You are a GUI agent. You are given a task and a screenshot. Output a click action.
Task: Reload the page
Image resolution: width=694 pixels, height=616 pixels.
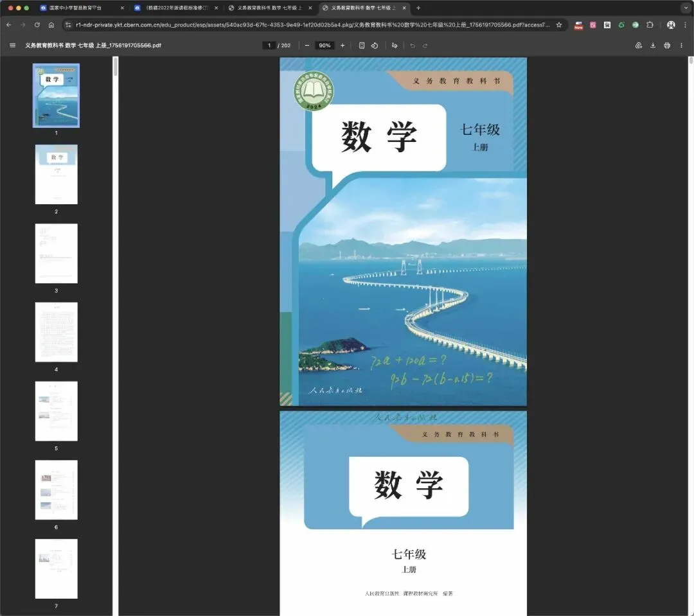37,25
